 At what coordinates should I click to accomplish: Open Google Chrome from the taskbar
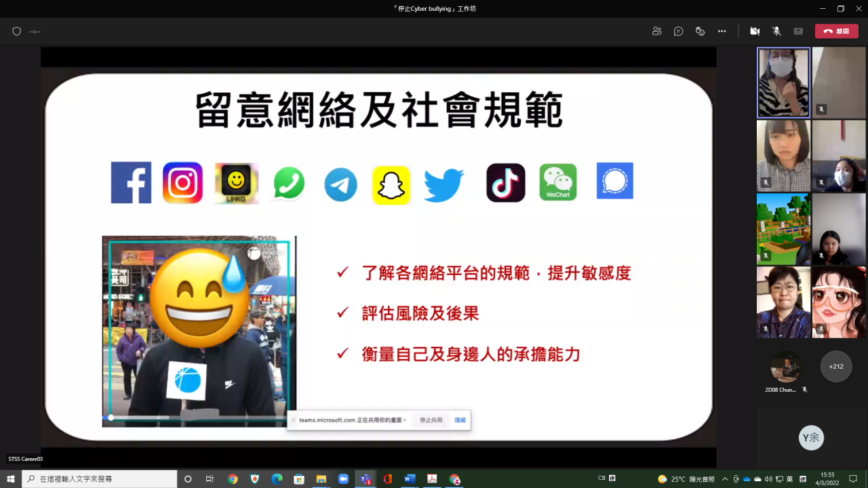tap(233, 479)
